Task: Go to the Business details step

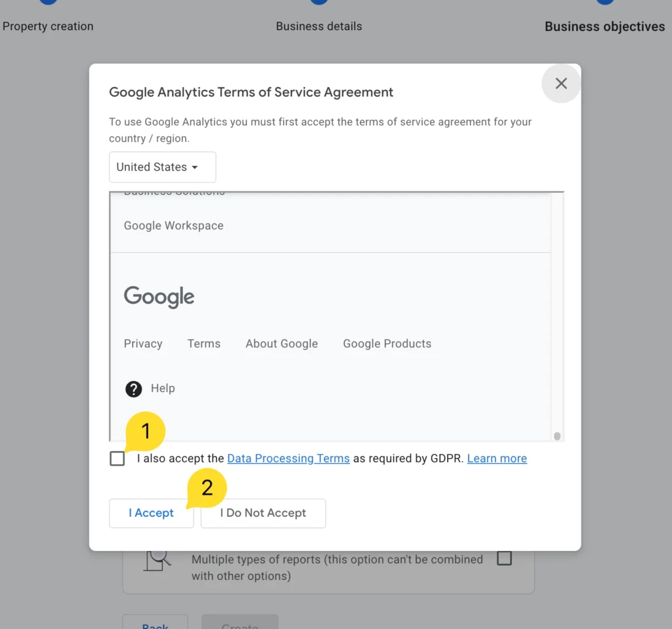Action: (x=319, y=26)
